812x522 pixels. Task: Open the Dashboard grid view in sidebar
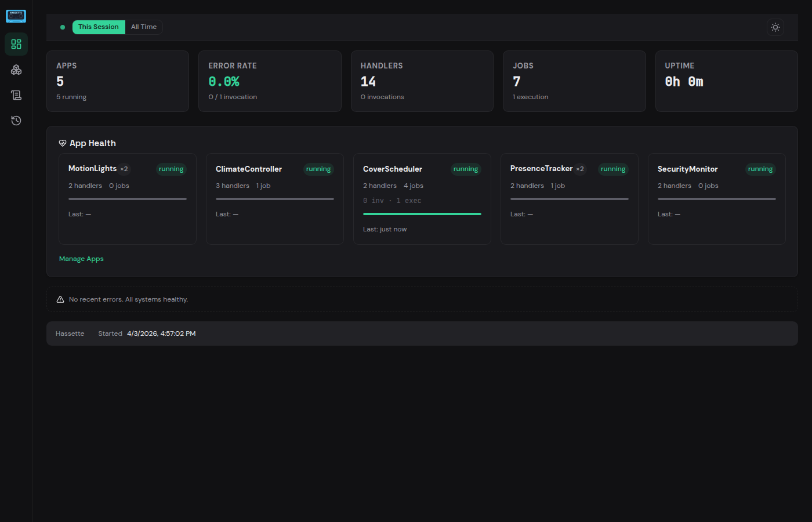16,44
